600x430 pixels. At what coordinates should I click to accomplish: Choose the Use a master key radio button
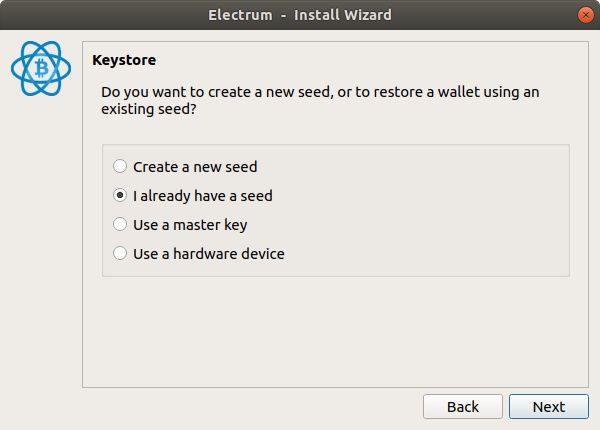coord(120,225)
